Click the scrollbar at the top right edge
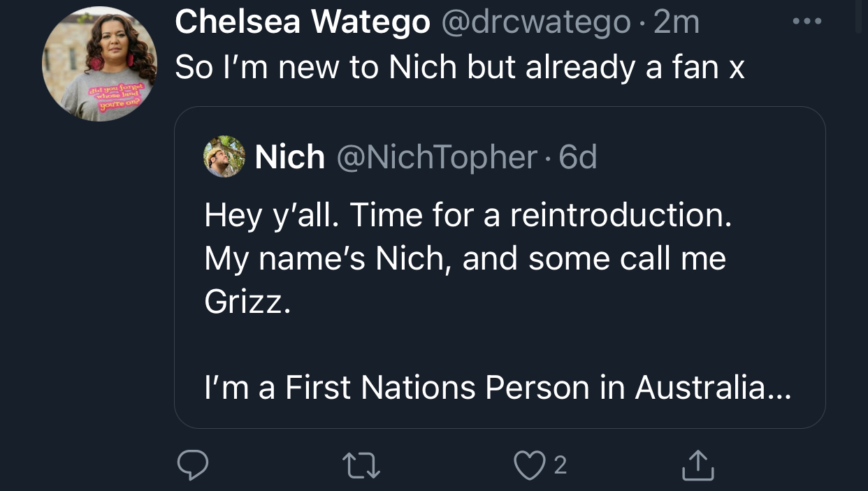This screenshot has height=491, width=868. coord(860,17)
